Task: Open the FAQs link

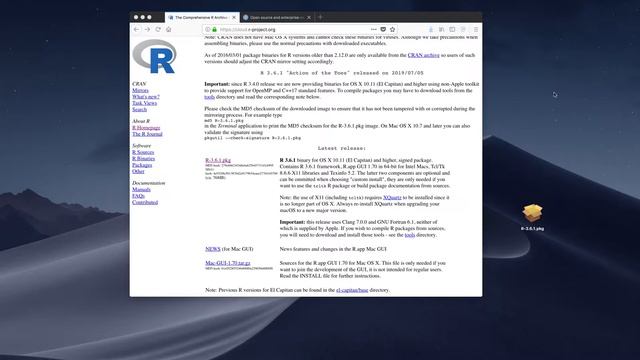Action: click(138, 196)
